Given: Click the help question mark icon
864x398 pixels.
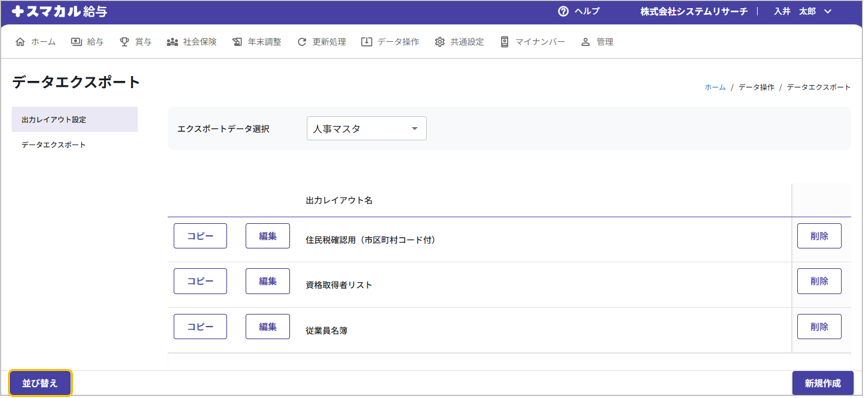Looking at the screenshot, I should [x=563, y=11].
